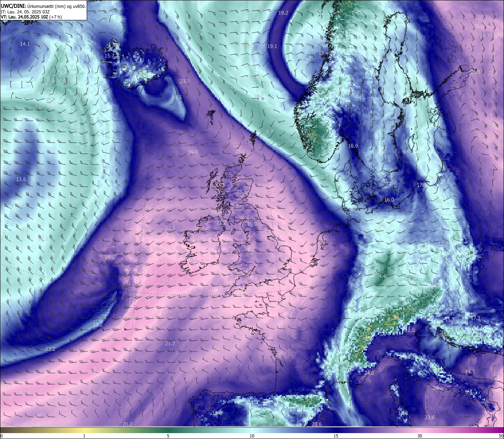Image resolution: width=504 pixels, height=439 pixels.
Task: Click the 12.6 value over Poland
Action: pyautogui.click(x=443, y=245)
